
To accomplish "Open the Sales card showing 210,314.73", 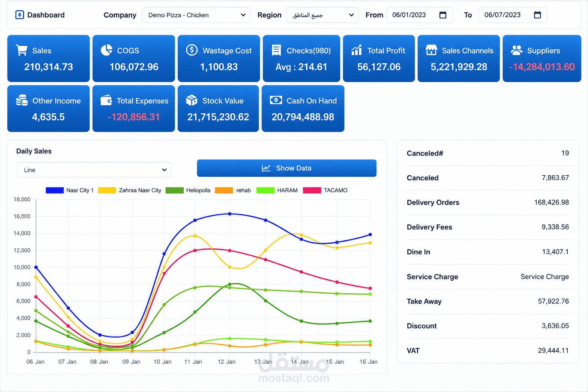I will tap(49, 59).
